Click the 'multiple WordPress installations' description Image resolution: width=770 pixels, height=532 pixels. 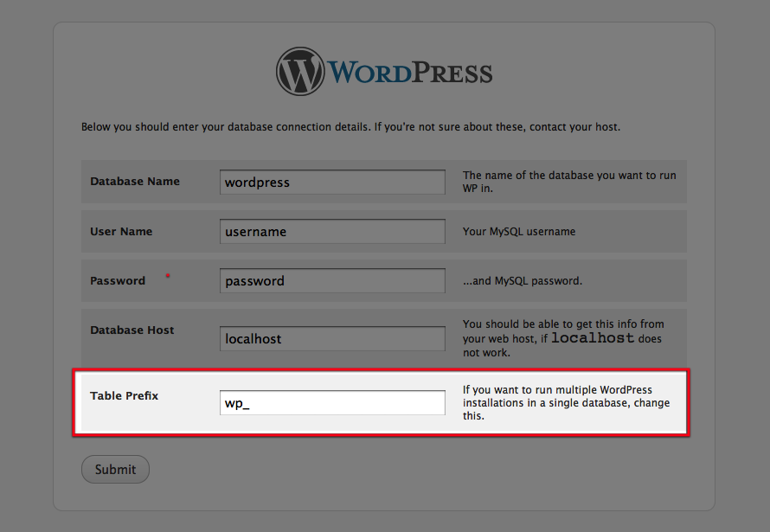(x=566, y=402)
